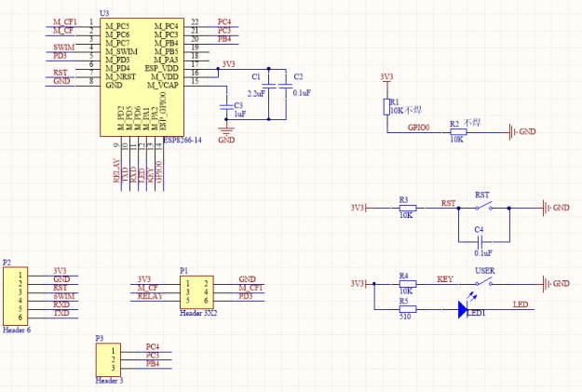Select the LED1 diode symbol

(463, 309)
